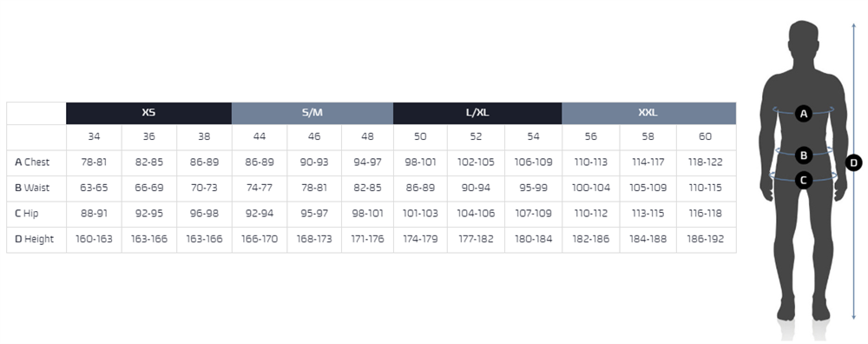Image resolution: width=868 pixels, height=344 pixels.
Task: Click the A Chest row label
Action: click(32, 162)
